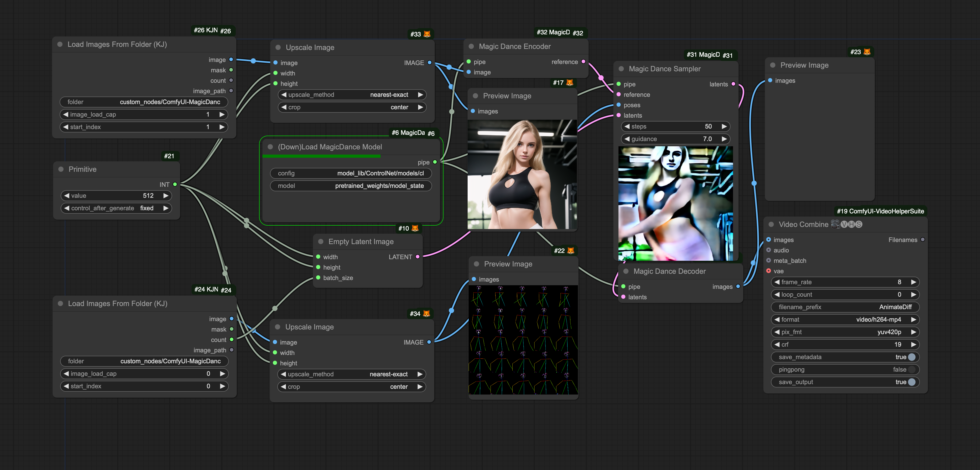980x470 pixels.
Task: Collapse the Primitive node via its dot
Action: pos(61,169)
